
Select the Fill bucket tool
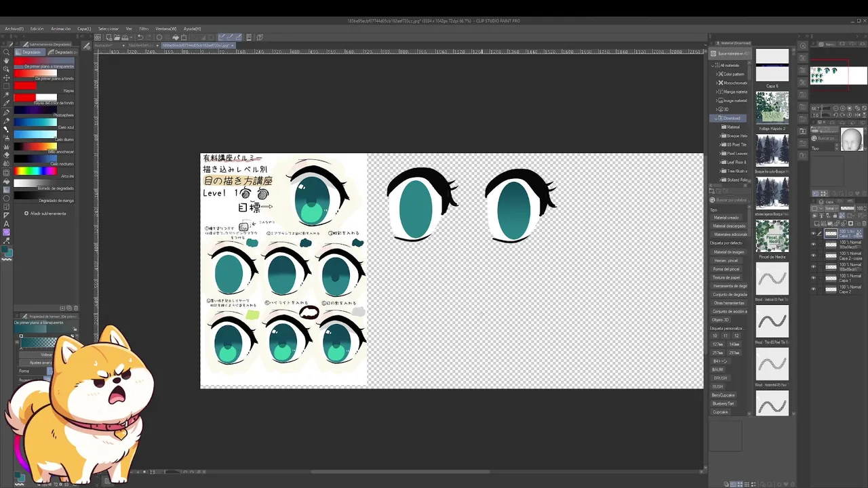7,181
